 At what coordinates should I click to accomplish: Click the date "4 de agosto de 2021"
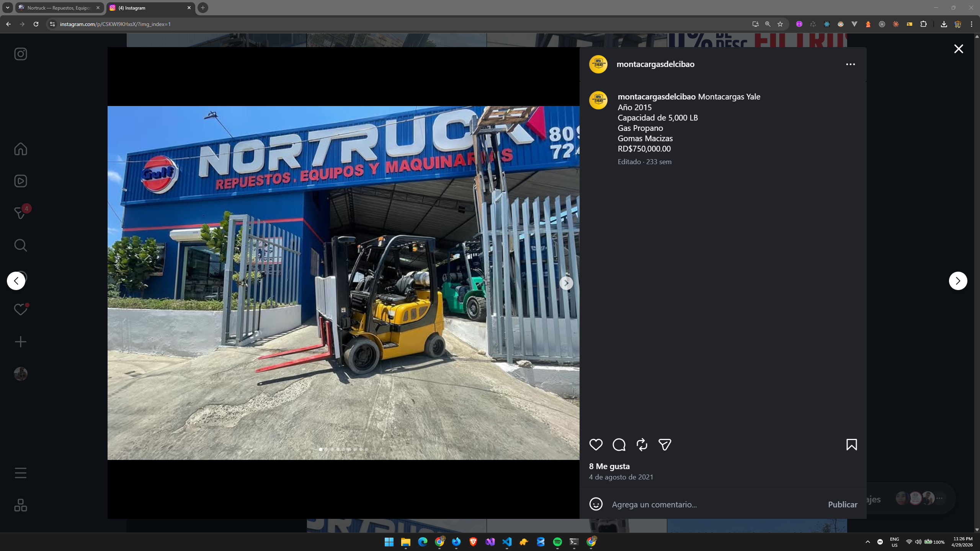(621, 477)
